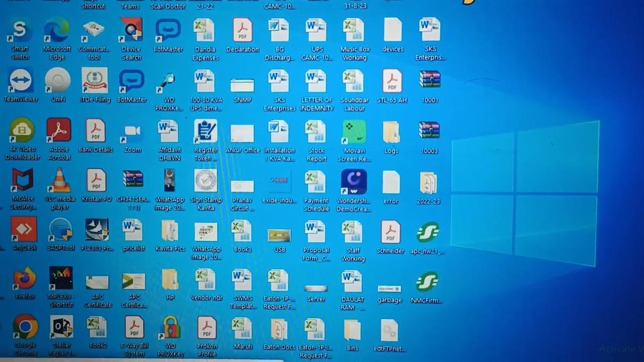Open the SNMP desktop item
The width and height of the screenshot is (644, 362).
pyautogui.click(x=242, y=84)
